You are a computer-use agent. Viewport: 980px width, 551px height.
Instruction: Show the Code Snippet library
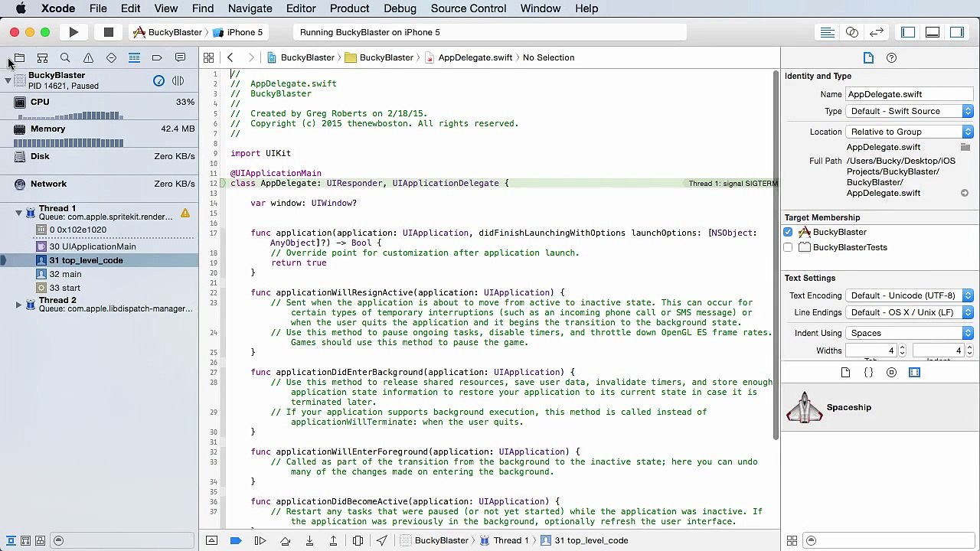click(x=868, y=372)
